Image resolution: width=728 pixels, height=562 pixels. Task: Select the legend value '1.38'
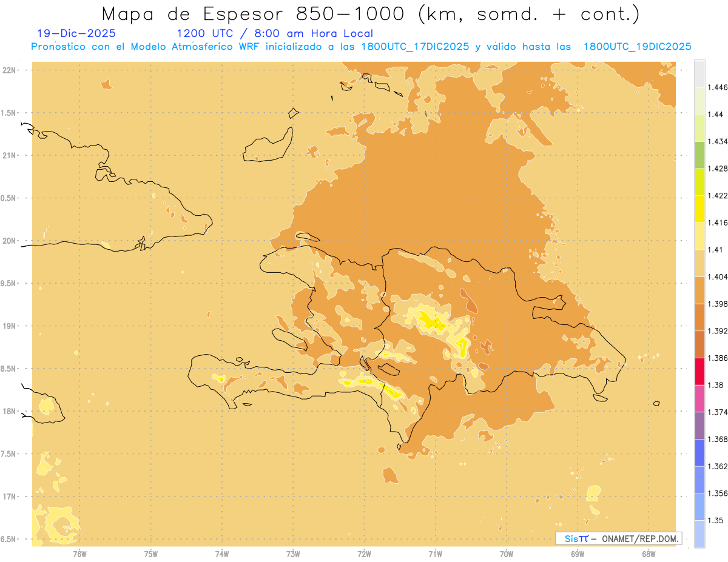coord(716,385)
